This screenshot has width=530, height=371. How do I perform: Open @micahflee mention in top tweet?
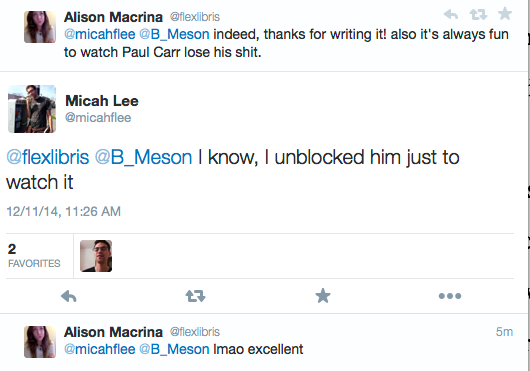[100, 34]
